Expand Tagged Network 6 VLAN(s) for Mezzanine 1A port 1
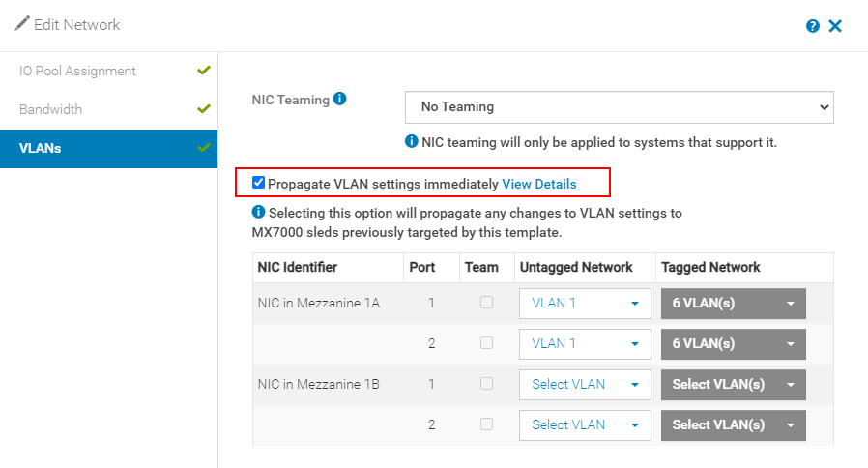 pos(733,303)
